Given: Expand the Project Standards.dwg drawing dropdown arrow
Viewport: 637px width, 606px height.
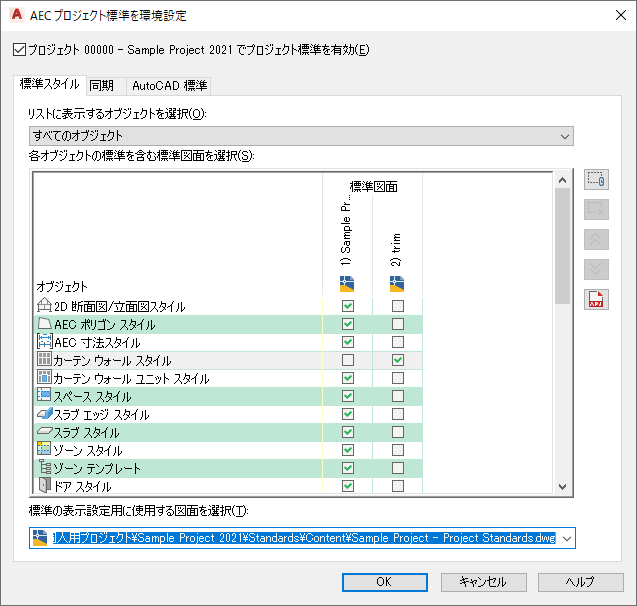Looking at the screenshot, I should pyautogui.click(x=567, y=539).
